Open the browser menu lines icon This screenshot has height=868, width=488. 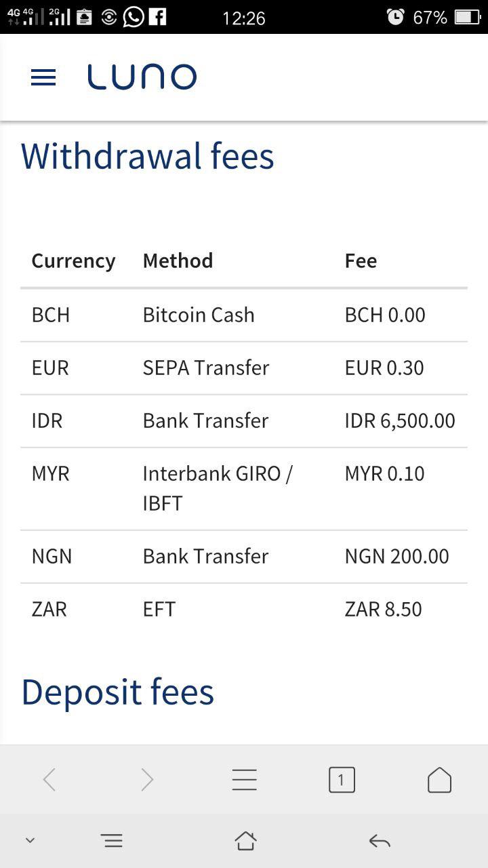[x=244, y=780]
